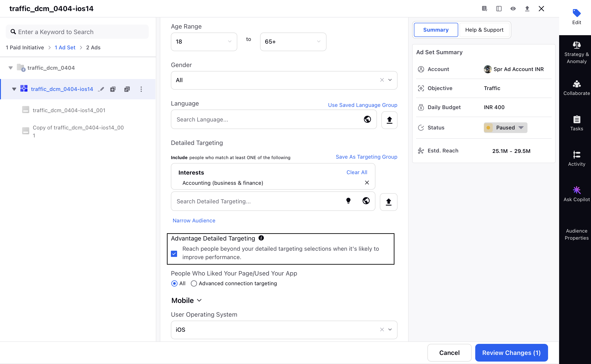Toggle the split panel layout icon
This screenshot has width=591, height=364.
[499, 9]
